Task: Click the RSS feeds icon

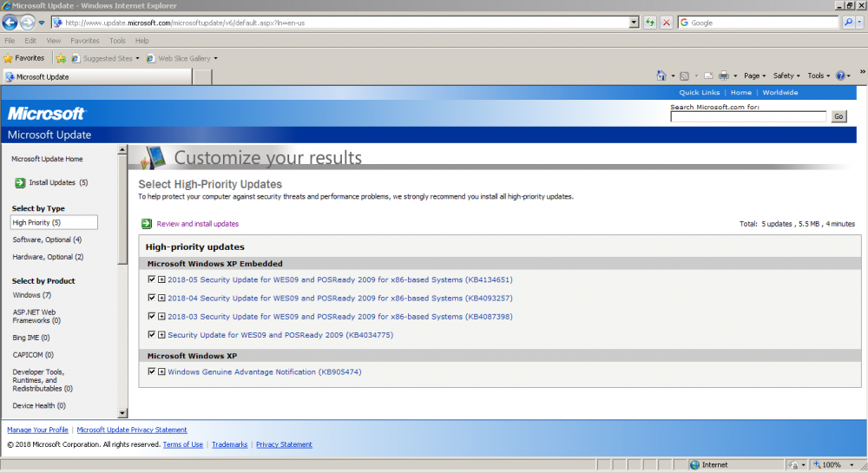Action: 684,76
